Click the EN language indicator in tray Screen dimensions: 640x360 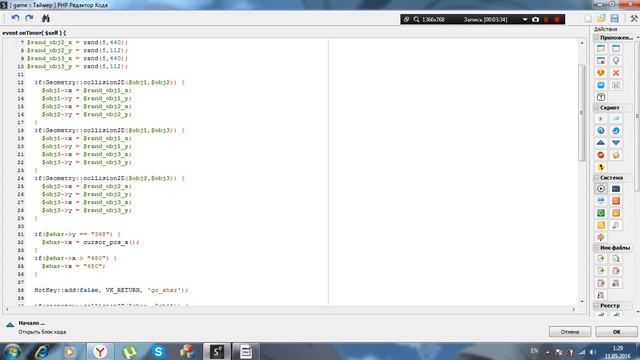(534, 351)
